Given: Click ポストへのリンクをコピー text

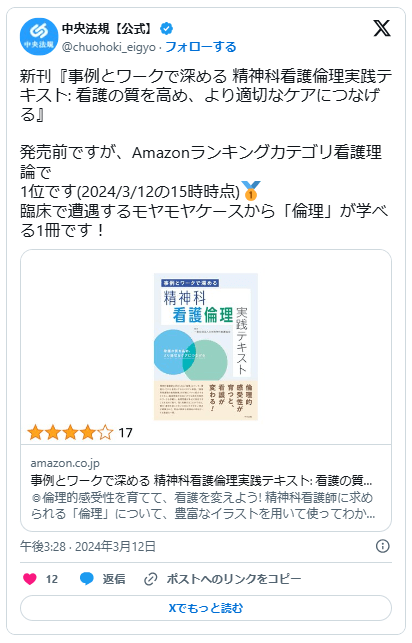Looking at the screenshot, I should coord(234,579).
